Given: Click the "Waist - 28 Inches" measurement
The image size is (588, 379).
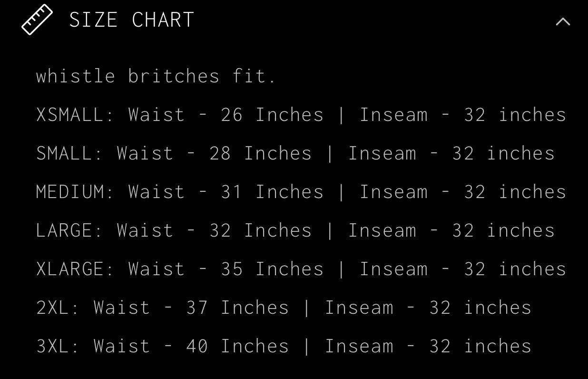Looking at the screenshot, I should pos(215,153).
